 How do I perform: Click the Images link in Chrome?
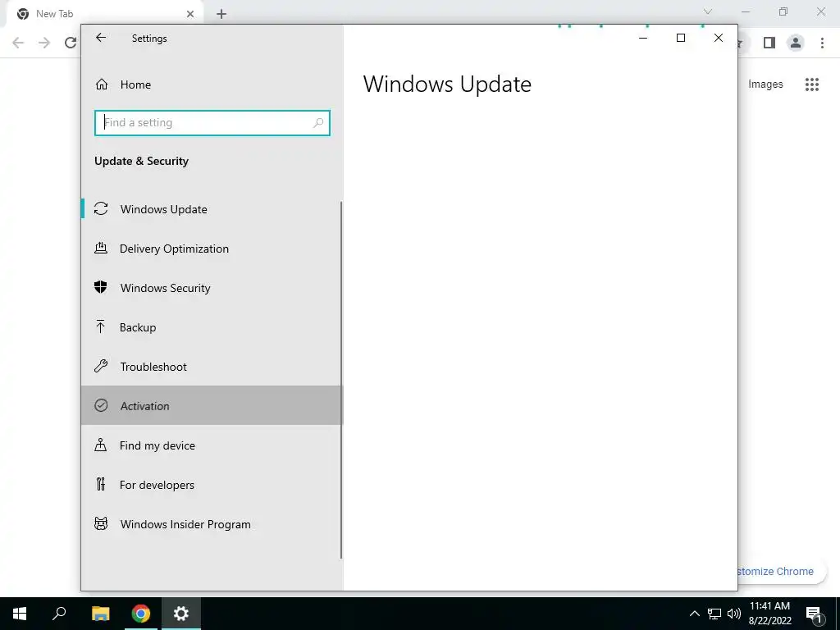pyautogui.click(x=765, y=84)
